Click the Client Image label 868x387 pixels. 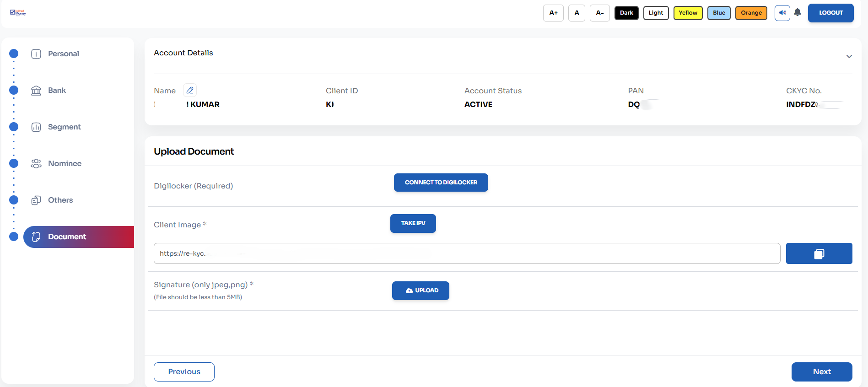point(180,225)
